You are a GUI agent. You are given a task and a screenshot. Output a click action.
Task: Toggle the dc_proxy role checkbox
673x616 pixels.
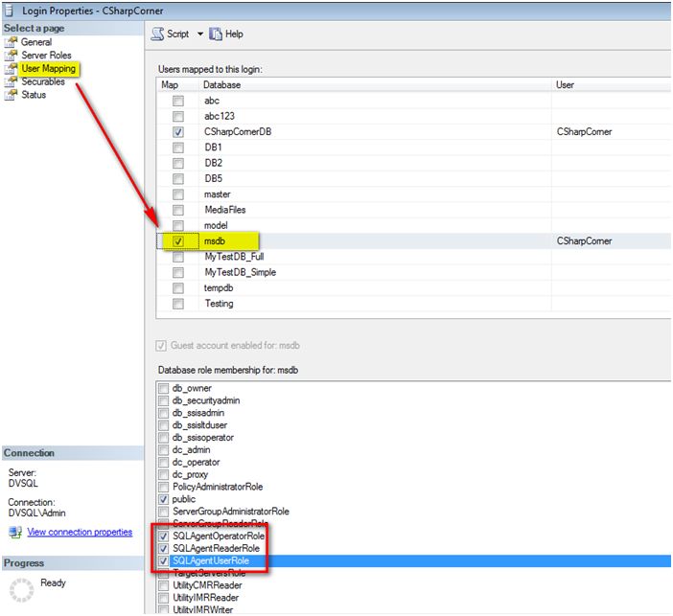pos(163,475)
